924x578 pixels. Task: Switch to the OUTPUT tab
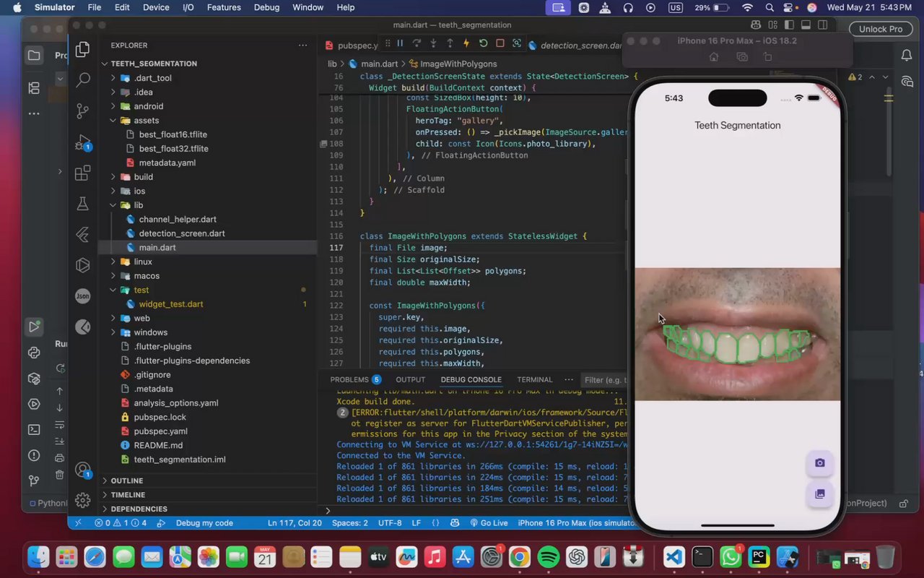coord(410,379)
